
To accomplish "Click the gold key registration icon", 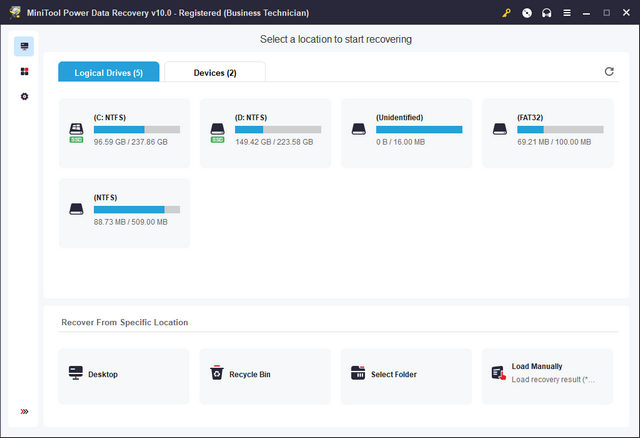I will pyautogui.click(x=507, y=13).
